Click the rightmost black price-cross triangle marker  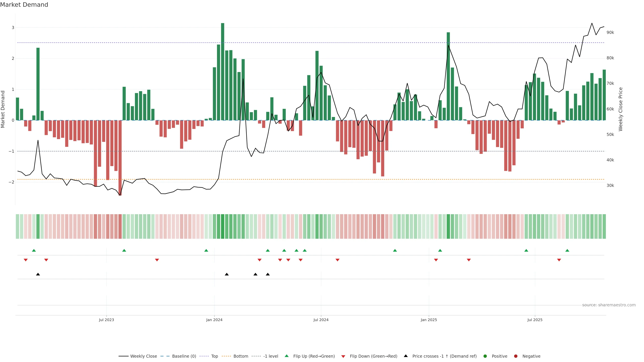coord(268,274)
